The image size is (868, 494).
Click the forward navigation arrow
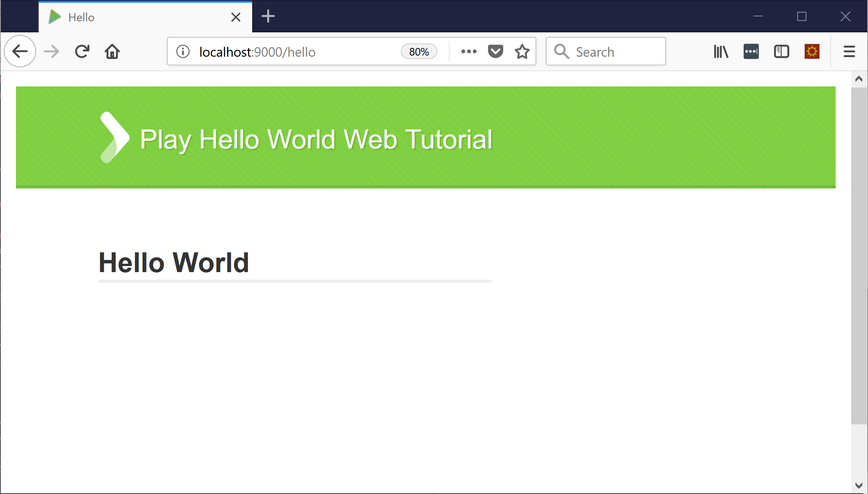pos(51,51)
